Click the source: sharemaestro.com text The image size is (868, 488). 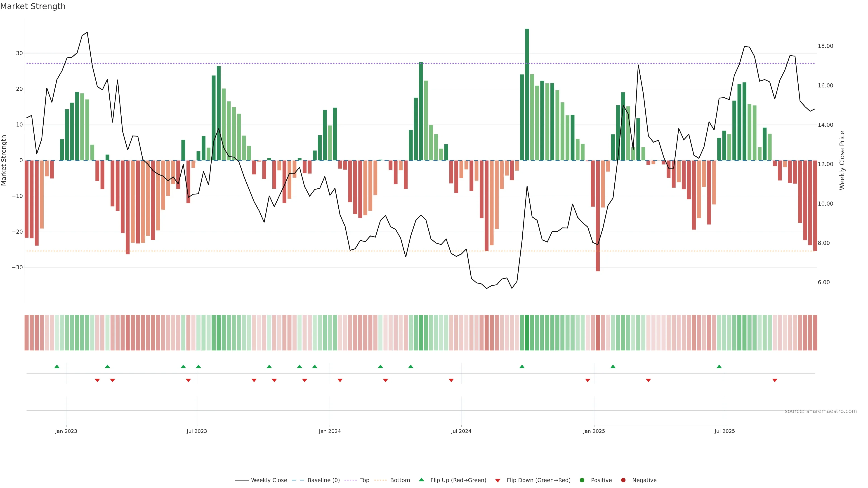(821, 411)
